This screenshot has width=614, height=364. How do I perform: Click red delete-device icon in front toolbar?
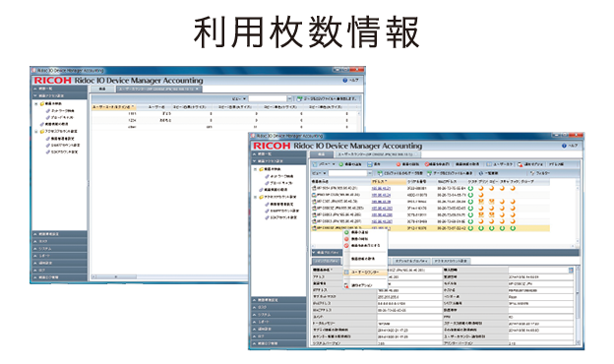(398, 164)
